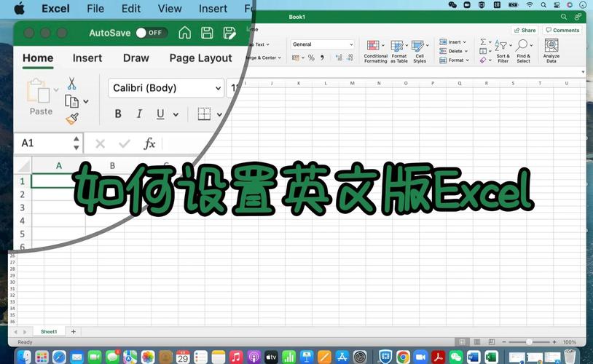This screenshot has width=593, height=364.
Task: Select the Sheet1 worksheet tab
Action: (49, 331)
